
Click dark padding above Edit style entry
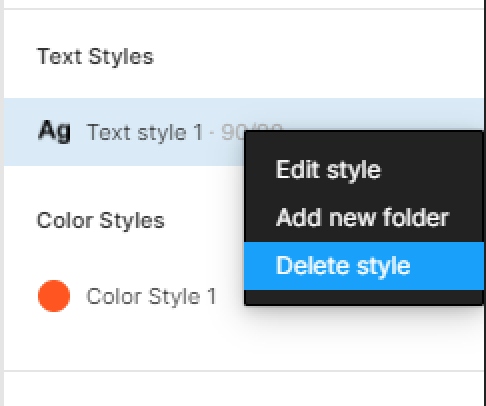pyautogui.click(x=364, y=138)
